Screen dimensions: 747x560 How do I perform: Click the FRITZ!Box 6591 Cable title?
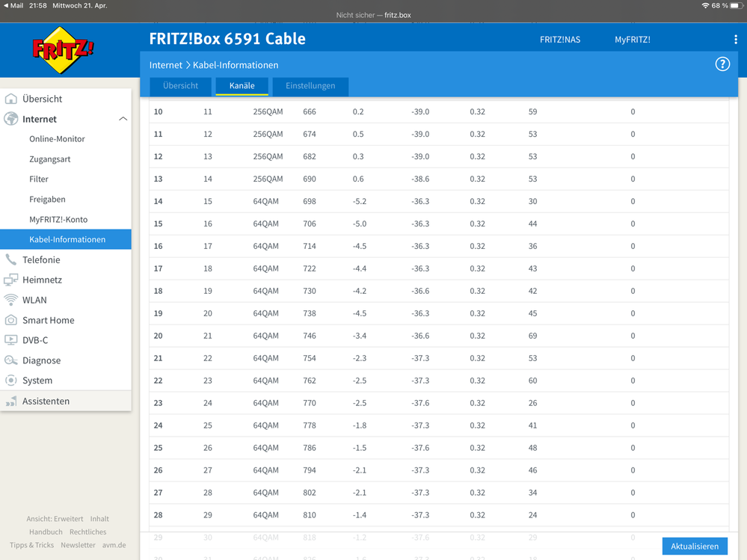click(x=227, y=39)
